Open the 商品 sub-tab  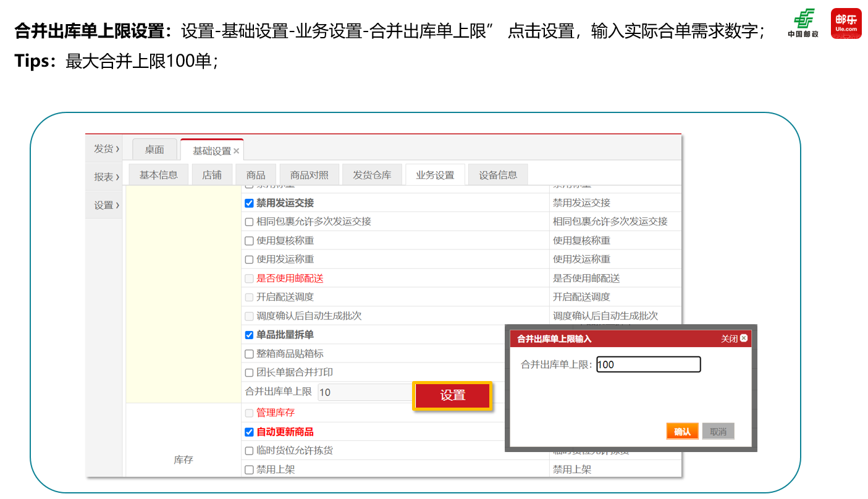pyautogui.click(x=256, y=175)
